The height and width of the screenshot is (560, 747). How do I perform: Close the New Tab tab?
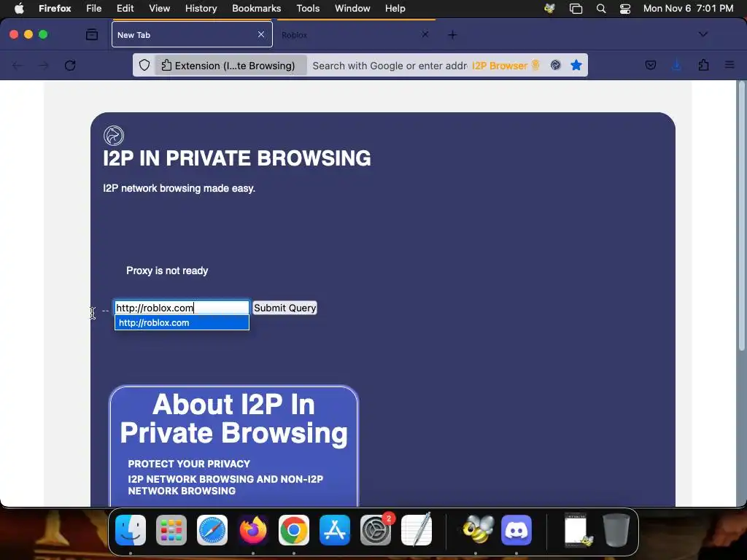(261, 34)
